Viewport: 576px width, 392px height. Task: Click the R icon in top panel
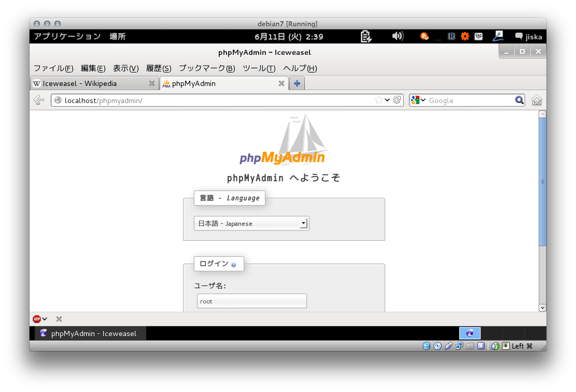(x=452, y=36)
